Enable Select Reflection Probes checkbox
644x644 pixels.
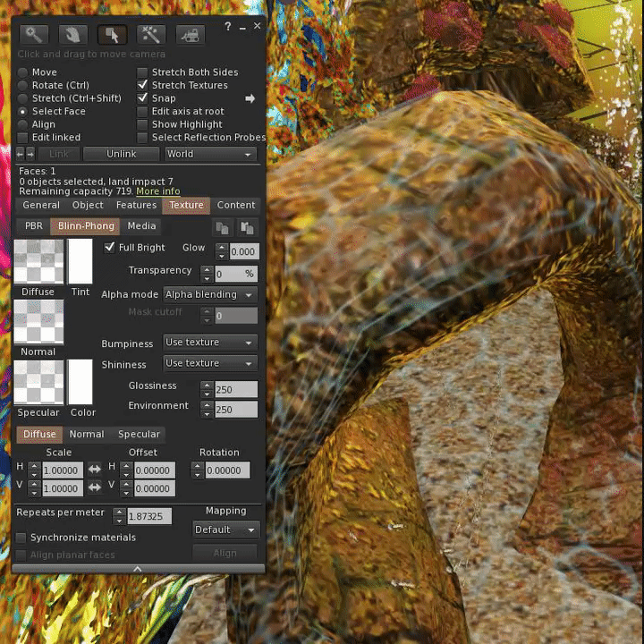tap(142, 137)
